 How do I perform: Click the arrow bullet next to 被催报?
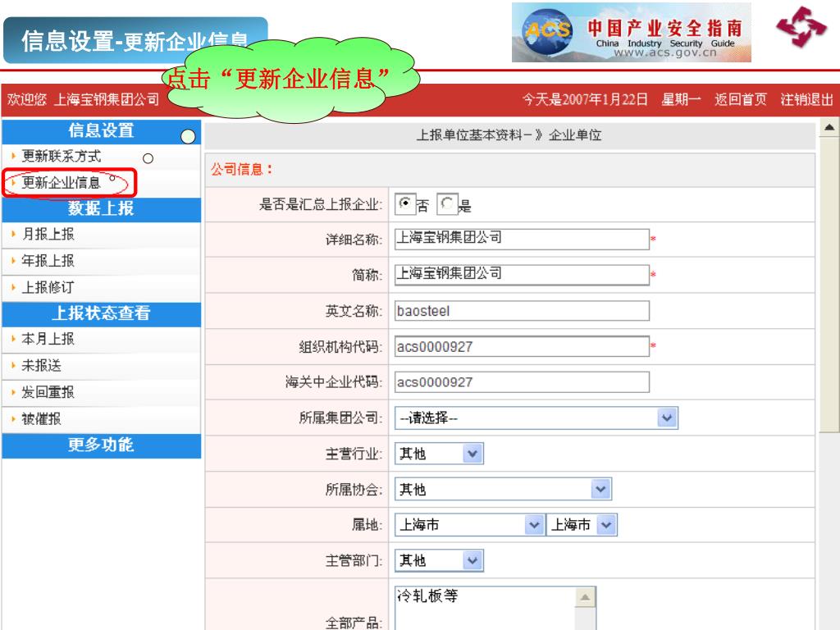13,419
